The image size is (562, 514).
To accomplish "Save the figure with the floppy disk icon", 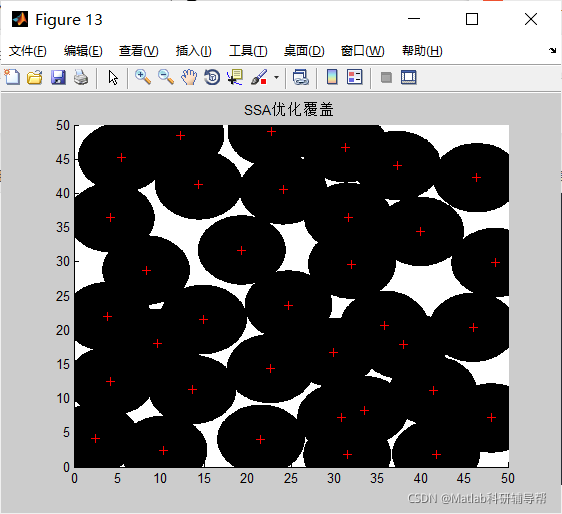I will [x=58, y=77].
